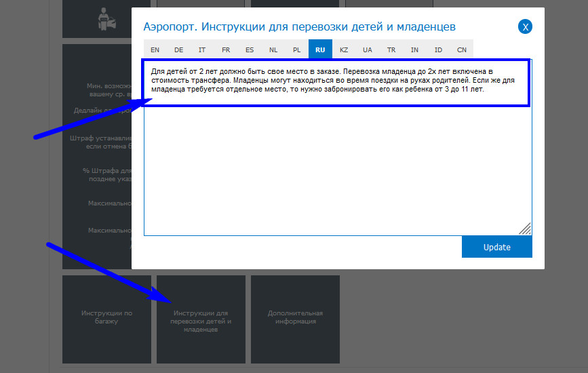
Task: Open the KZ language tab
Action: coord(344,50)
